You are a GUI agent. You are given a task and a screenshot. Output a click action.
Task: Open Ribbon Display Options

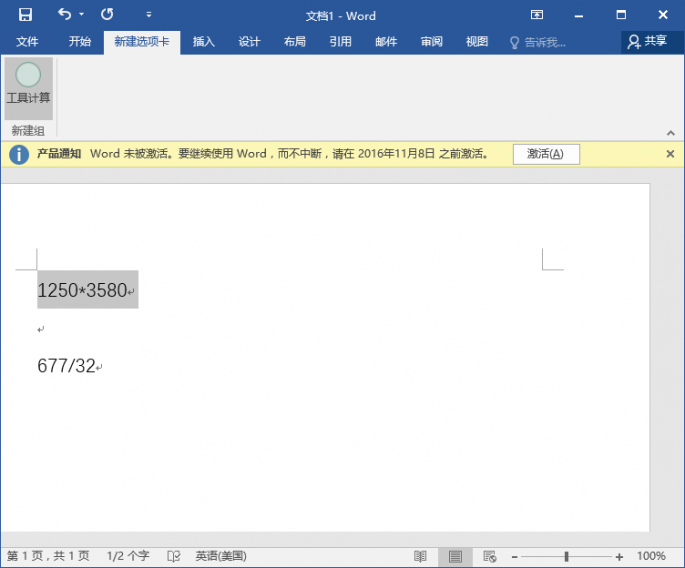coord(538,15)
